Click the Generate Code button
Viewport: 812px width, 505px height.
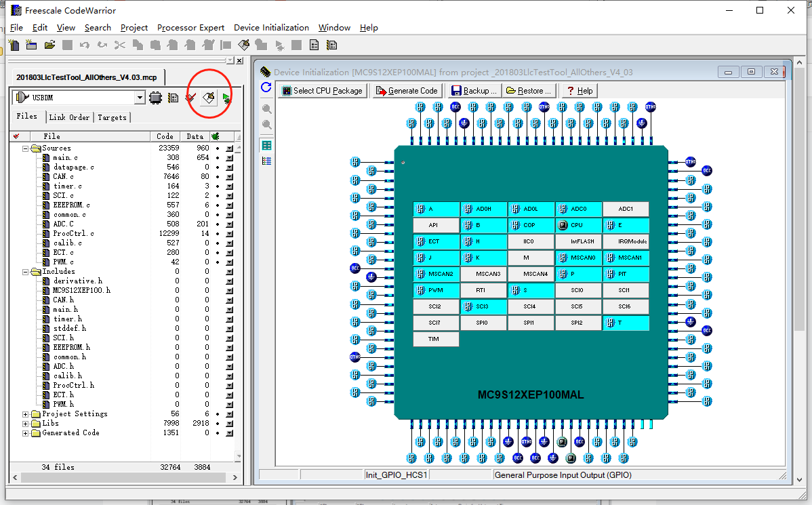click(x=407, y=90)
